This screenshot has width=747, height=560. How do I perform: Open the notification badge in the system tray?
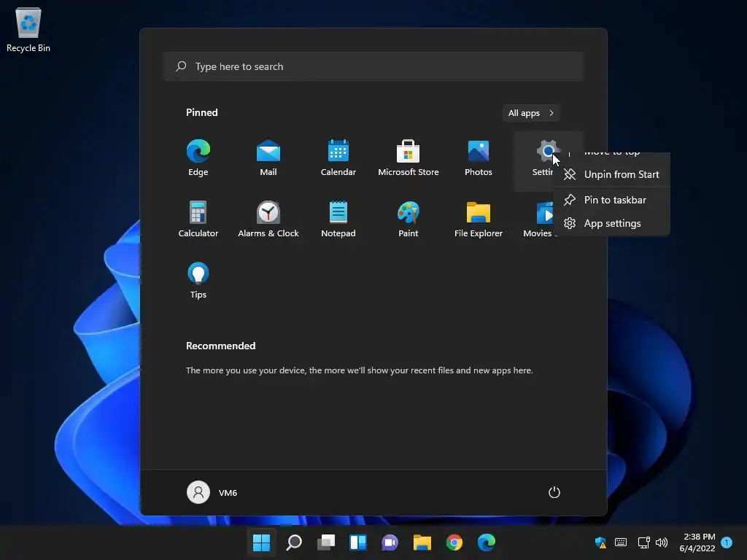[727, 542]
